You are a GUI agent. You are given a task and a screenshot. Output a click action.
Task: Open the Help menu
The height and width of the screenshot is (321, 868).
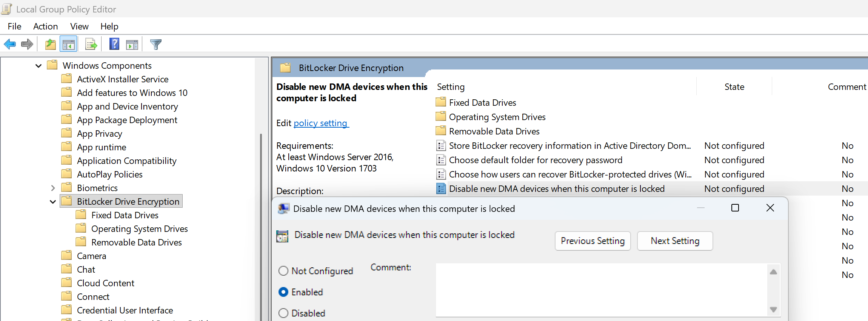tap(109, 26)
